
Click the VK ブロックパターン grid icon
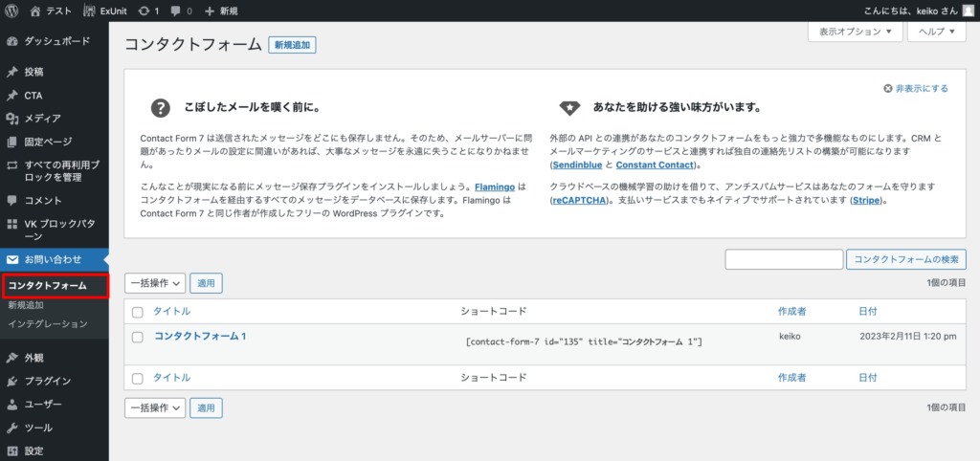click(11, 224)
